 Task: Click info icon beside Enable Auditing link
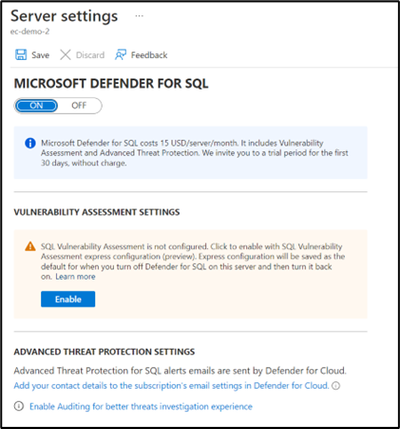[19, 406]
